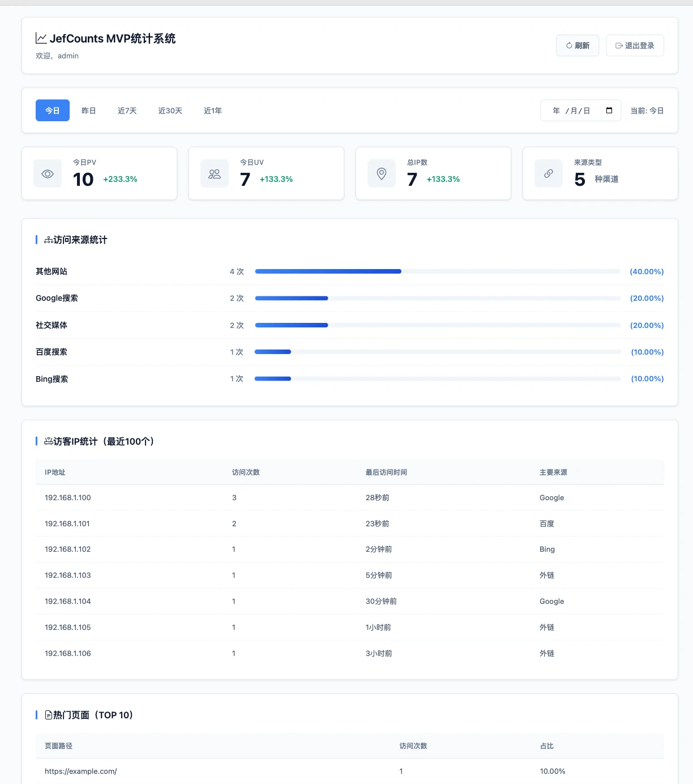Click the https://example.com/ page path
This screenshot has width=693, height=784.
[81, 771]
